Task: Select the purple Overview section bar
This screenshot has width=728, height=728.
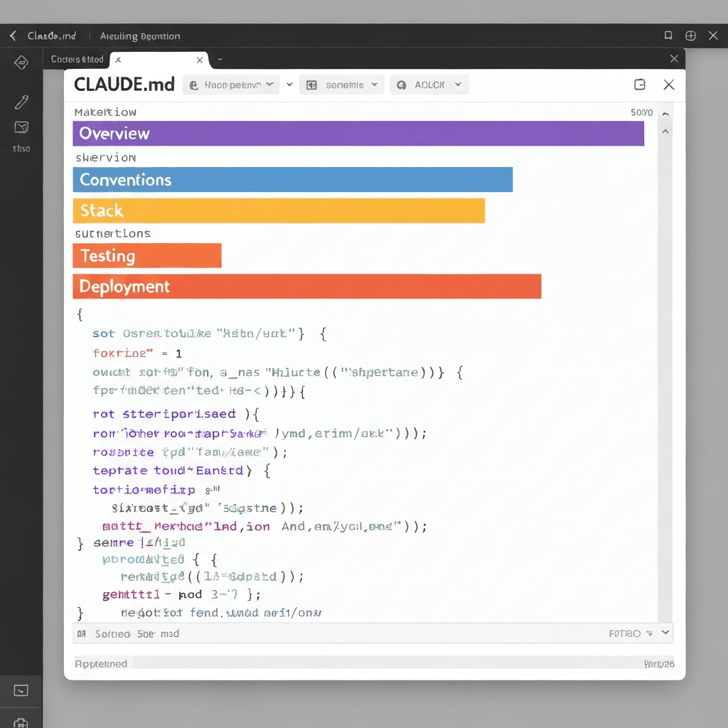Action: 358,134
